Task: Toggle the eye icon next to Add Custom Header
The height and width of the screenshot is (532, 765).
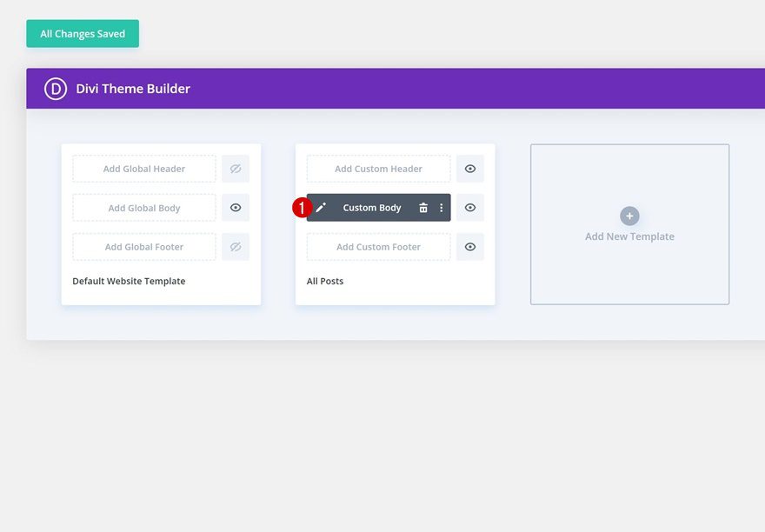Action: [469, 168]
